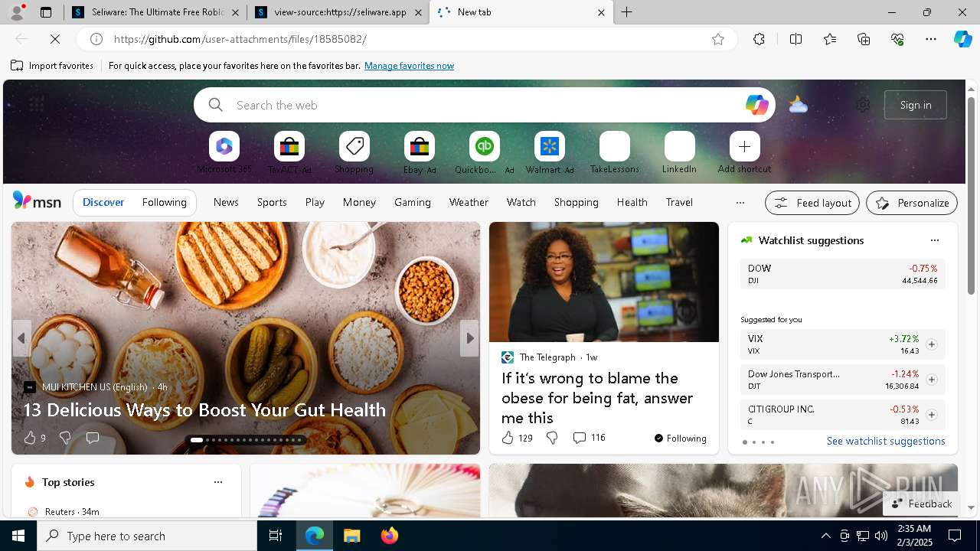Dislike the Telegraph article thumbs down
The image size is (980, 551).
pos(552,438)
